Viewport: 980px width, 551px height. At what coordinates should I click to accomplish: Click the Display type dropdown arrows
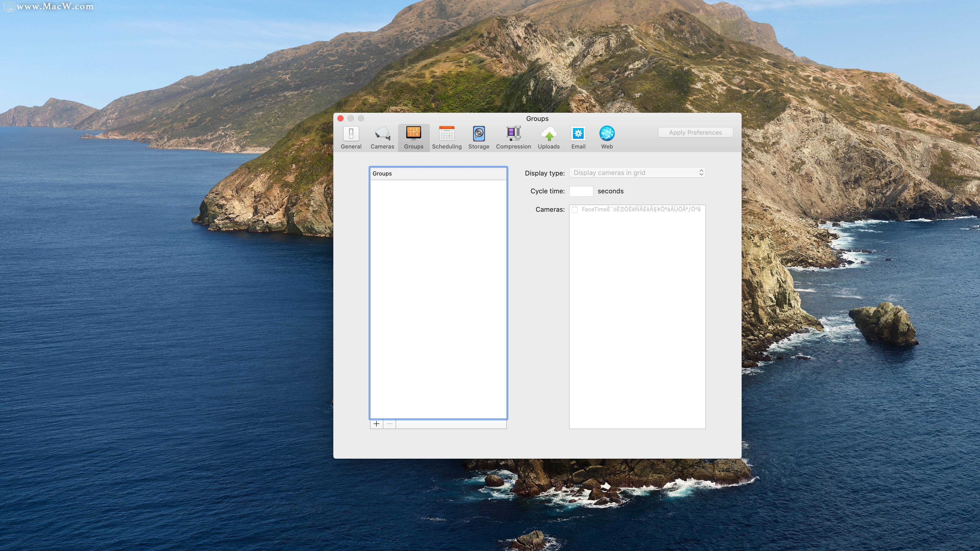[x=701, y=173]
